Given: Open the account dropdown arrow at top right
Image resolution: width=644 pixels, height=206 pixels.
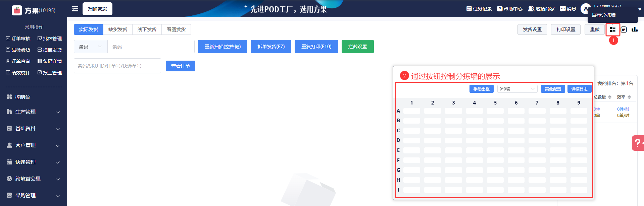Looking at the screenshot, I should pyautogui.click(x=640, y=9).
